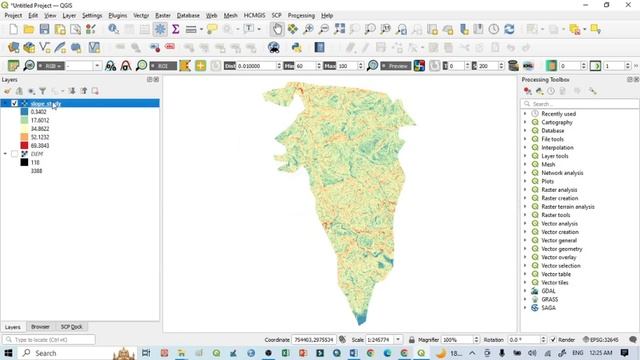The image size is (640, 360).
Task: Click the taskbar notification center icon
Action: tap(624, 353)
